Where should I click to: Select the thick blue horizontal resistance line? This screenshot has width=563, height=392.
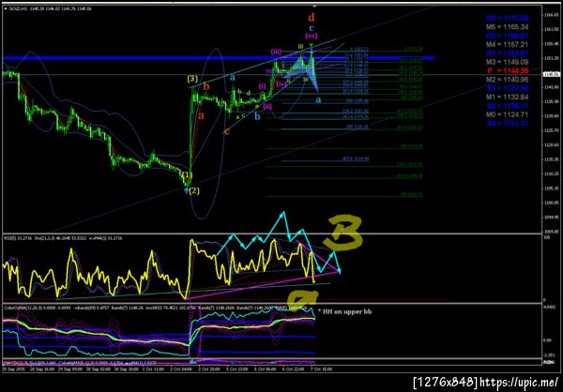point(218,58)
